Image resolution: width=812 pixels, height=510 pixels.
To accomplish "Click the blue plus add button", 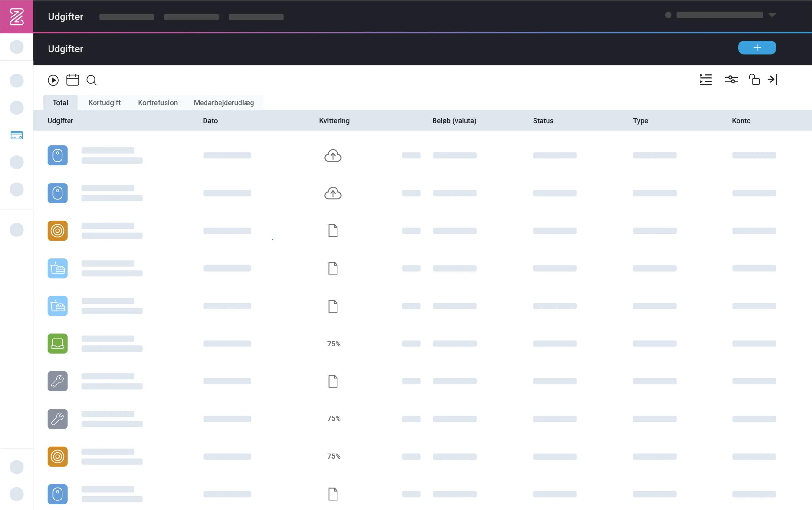I will click(757, 48).
